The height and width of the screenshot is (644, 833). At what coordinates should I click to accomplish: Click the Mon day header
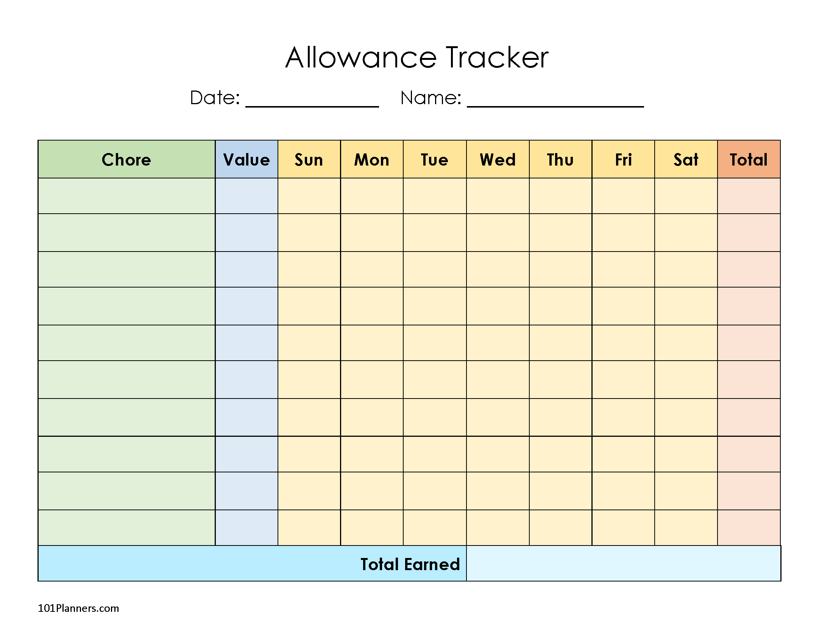(x=372, y=159)
